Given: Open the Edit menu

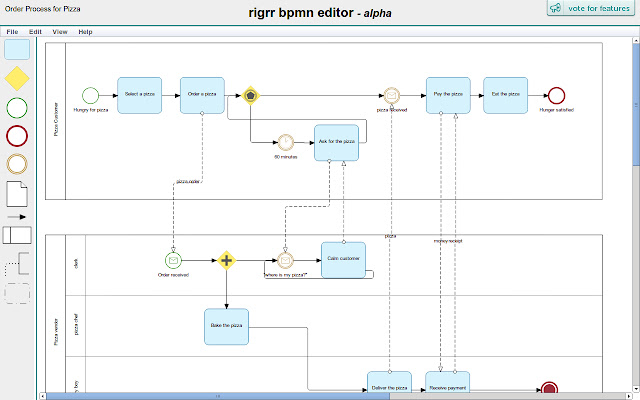Looking at the screenshot, I should pyautogui.click(x=35, y=32).
